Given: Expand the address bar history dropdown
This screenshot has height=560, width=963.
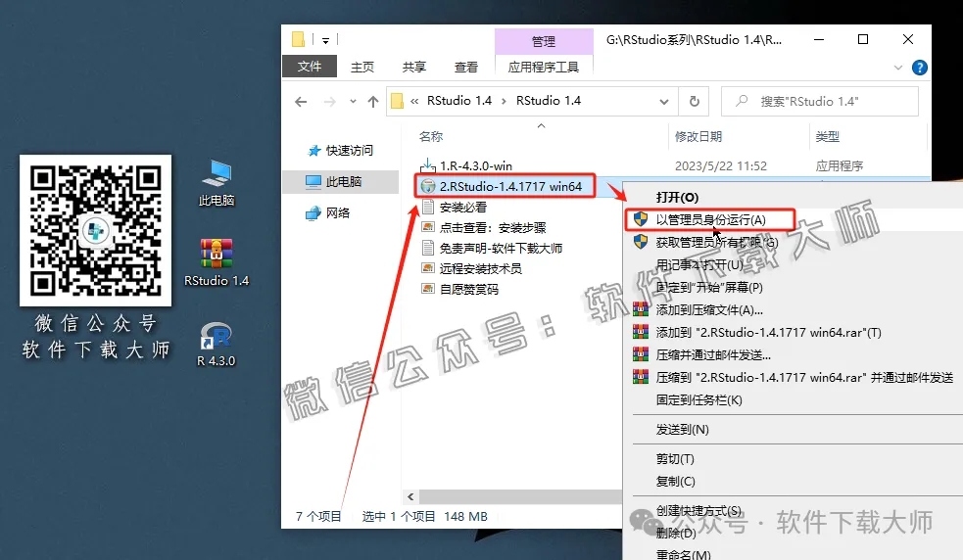Looking at the screenshot, I should tap(664, 102).
